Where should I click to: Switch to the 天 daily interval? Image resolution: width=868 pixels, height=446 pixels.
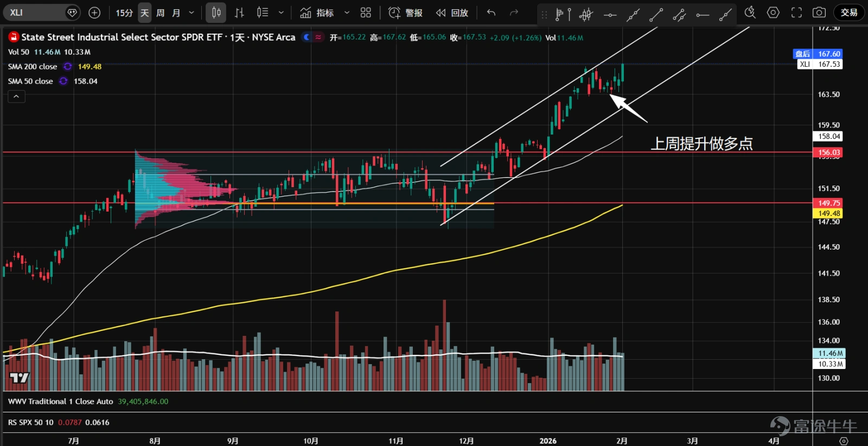(x=144, y=12)
